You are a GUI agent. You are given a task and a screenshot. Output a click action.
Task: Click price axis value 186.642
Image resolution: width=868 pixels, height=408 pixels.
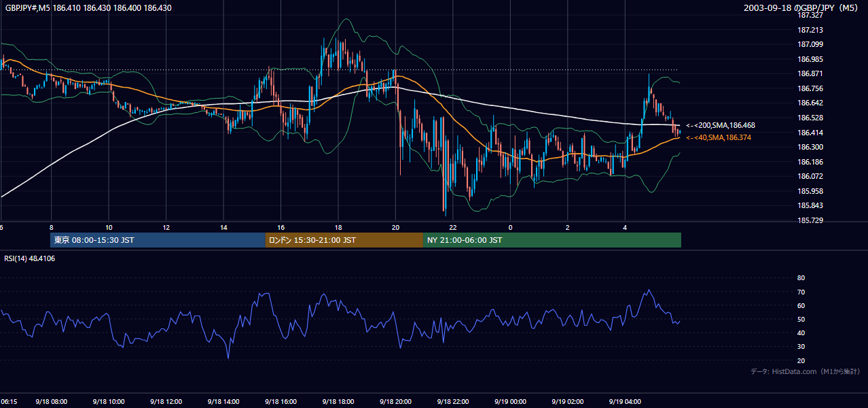coord(810,103)
